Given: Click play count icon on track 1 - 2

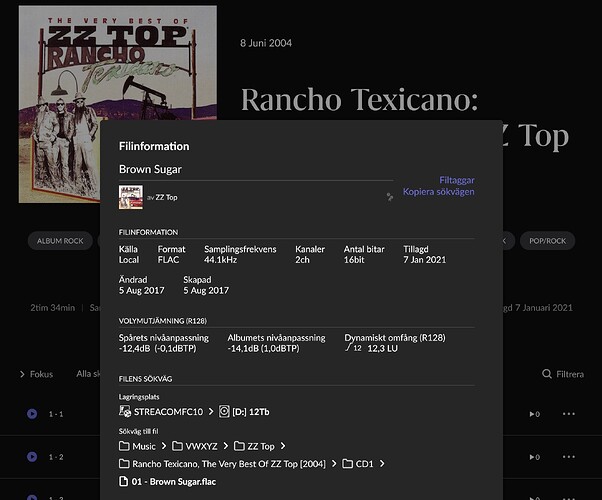Looking at the screenshot, I should pos(534,457).
